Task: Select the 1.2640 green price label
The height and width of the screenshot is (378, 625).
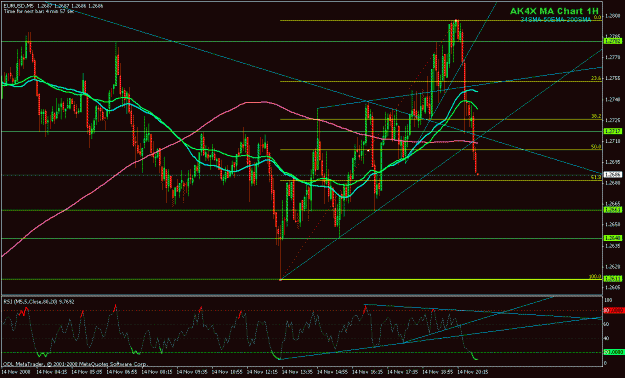Action: coord(612,238)
